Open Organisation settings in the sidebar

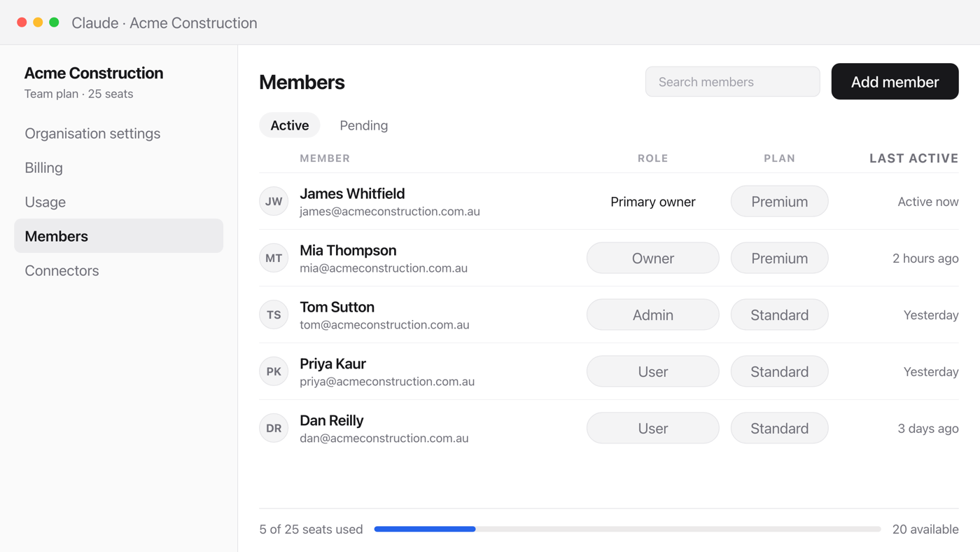click(118, 133)
